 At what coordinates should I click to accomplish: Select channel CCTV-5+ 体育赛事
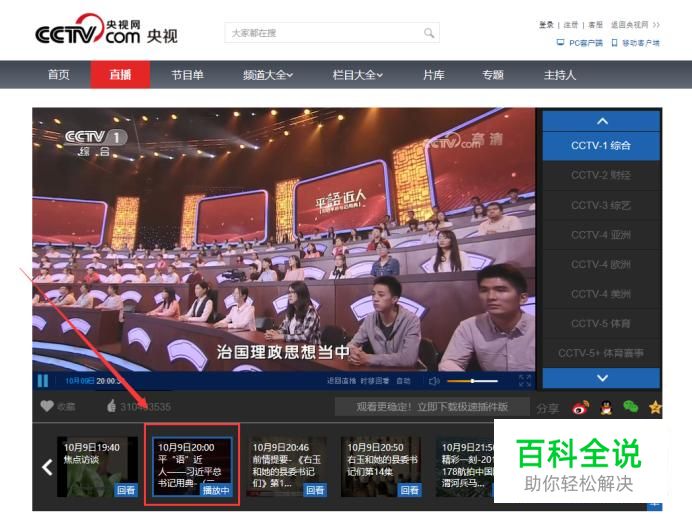pos(601,353)
